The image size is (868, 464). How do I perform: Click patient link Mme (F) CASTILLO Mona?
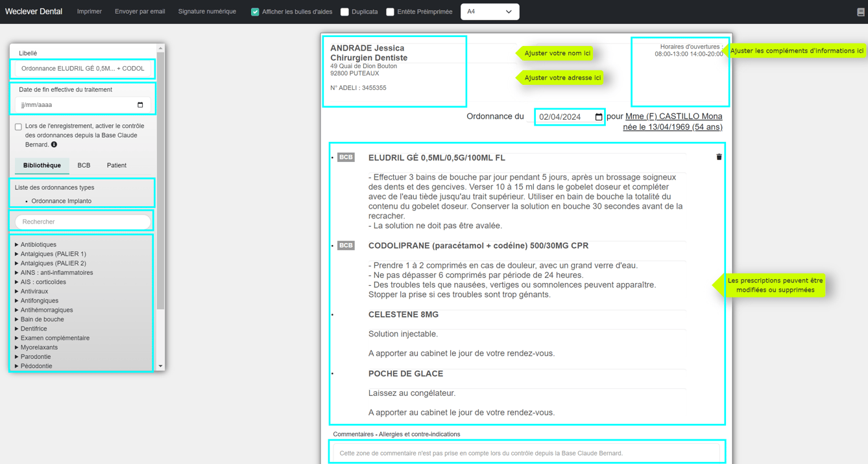(x=673, y=117)
